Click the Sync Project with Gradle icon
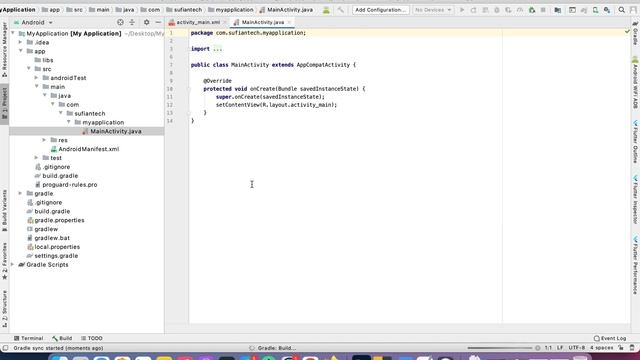This screenshot has width=640, height=360. tap(584, 10)
